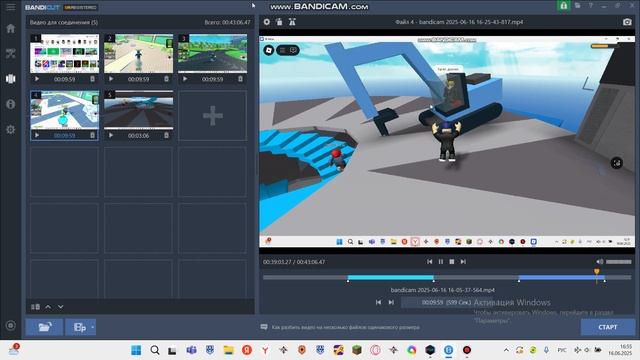Screen dimensions: 640x360
Task: Open the folder icon in title bar
Action: point(578,6)
